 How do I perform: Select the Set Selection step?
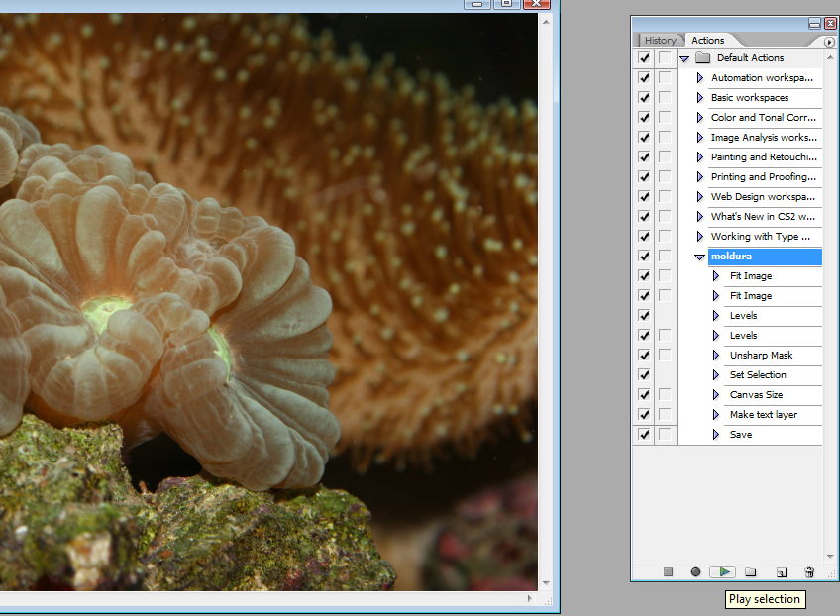point(758,375)
